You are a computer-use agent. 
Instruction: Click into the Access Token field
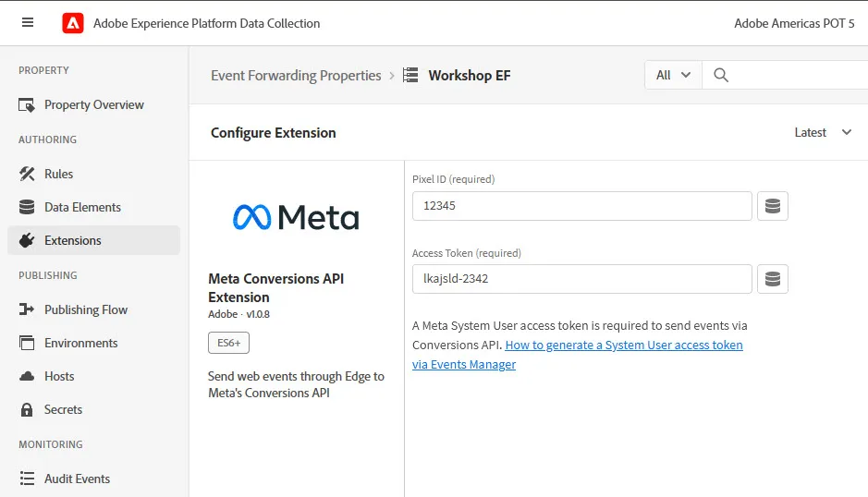(x=581, y=279)
